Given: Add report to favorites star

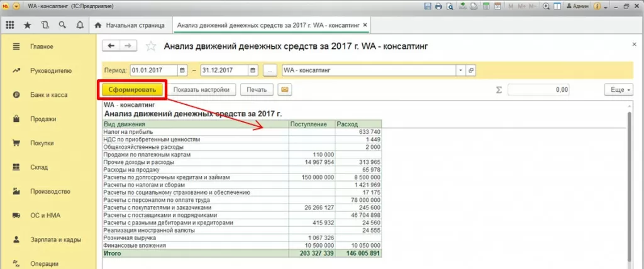Looking at the screenshot, I should click(x=151, y=47).
